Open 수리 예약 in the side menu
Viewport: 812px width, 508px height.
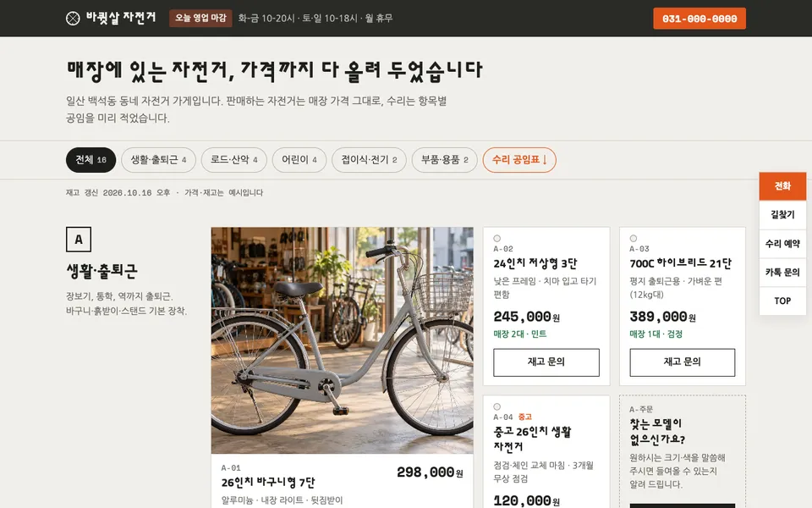point(782,244)
